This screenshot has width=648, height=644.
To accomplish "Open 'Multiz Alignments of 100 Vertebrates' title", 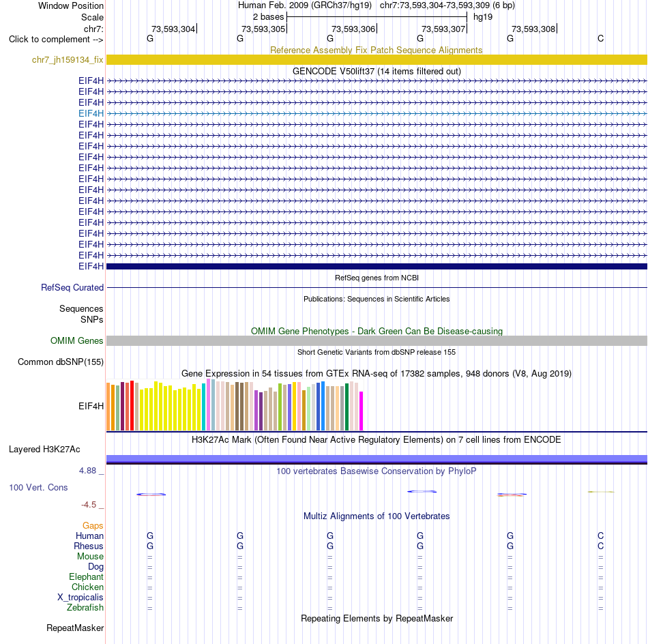I will click(x=377, y=516).
